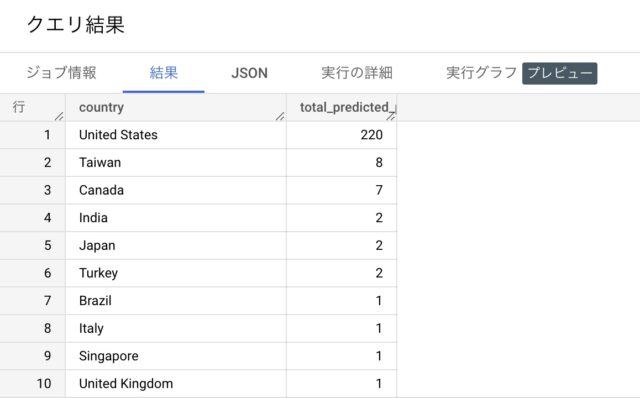640x398 pixels.
Task: Click the Japan country cell
Action: pyautogui.click(x=176, y=245)
